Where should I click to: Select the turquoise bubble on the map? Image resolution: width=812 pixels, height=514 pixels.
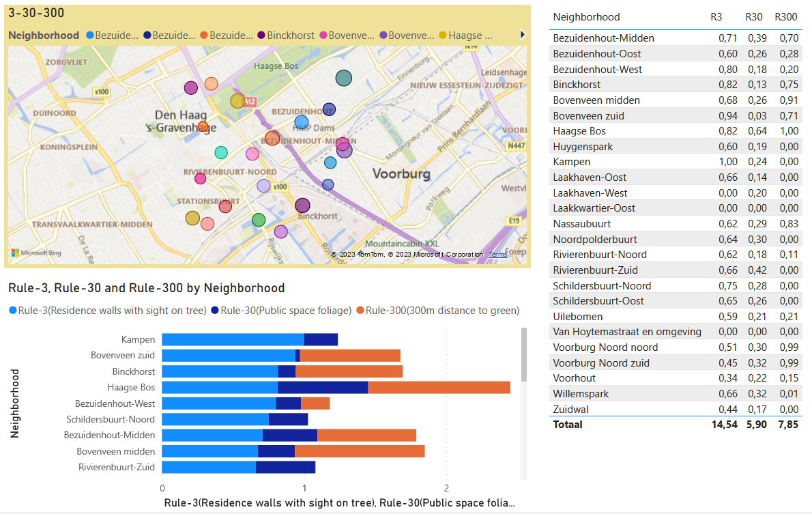(x=220, y=152)
